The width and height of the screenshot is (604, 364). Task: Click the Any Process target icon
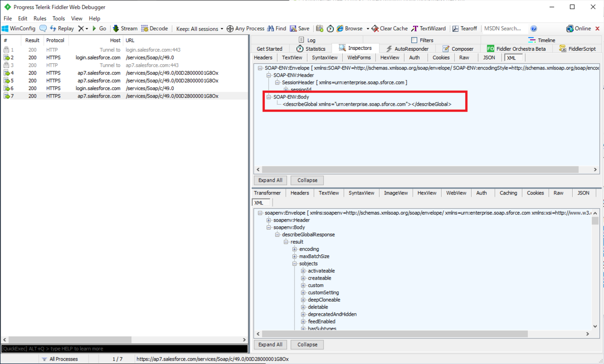pos(230,29)
